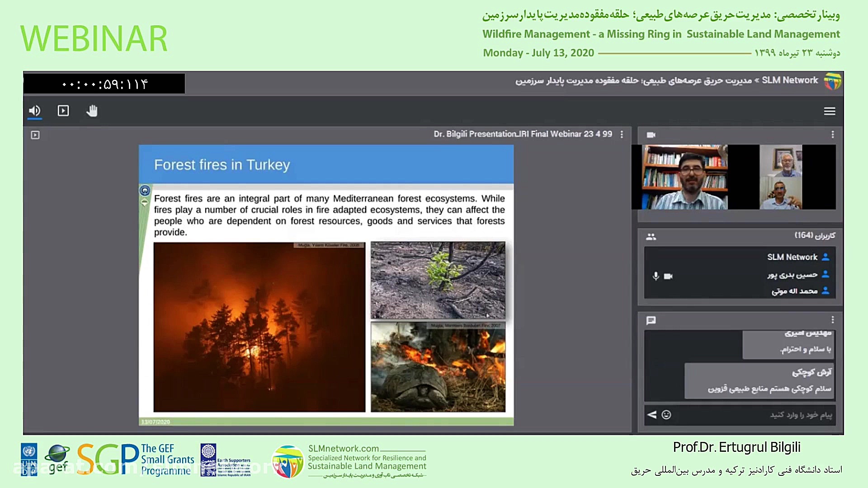Click the video camera pod icon
Screen dimensions: 868x488
(x=651, y=135)
